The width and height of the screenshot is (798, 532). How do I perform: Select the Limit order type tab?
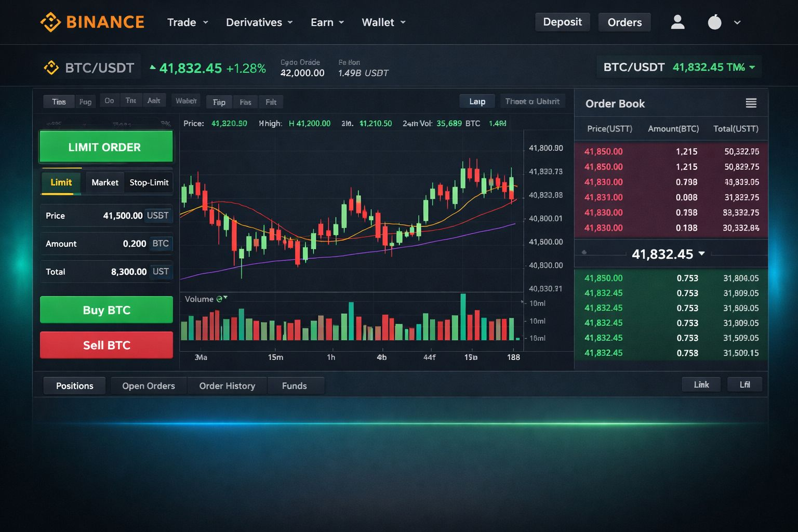[x=61, y=182]
